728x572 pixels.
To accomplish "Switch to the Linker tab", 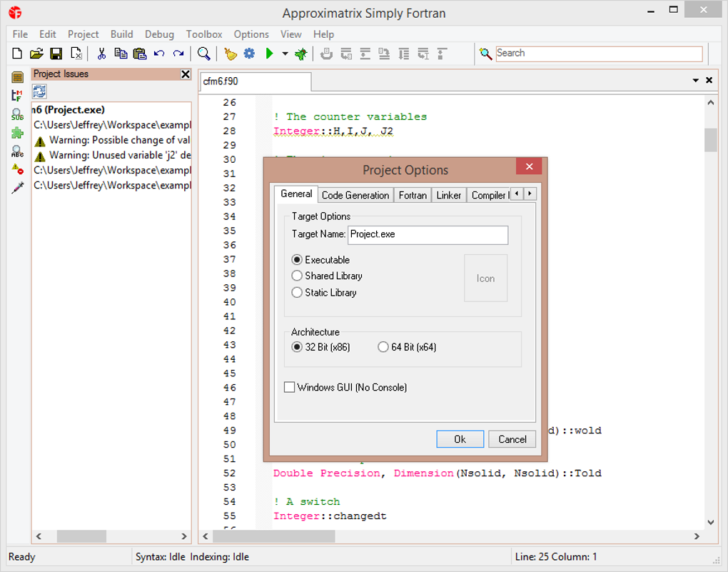I will coord(448,195).
